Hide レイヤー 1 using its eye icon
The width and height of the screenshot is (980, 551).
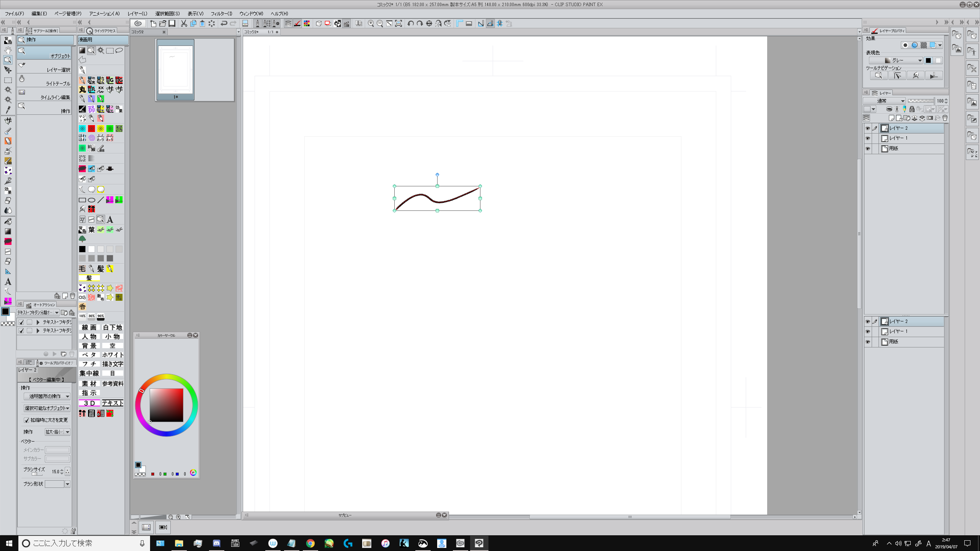click(867, 138)
